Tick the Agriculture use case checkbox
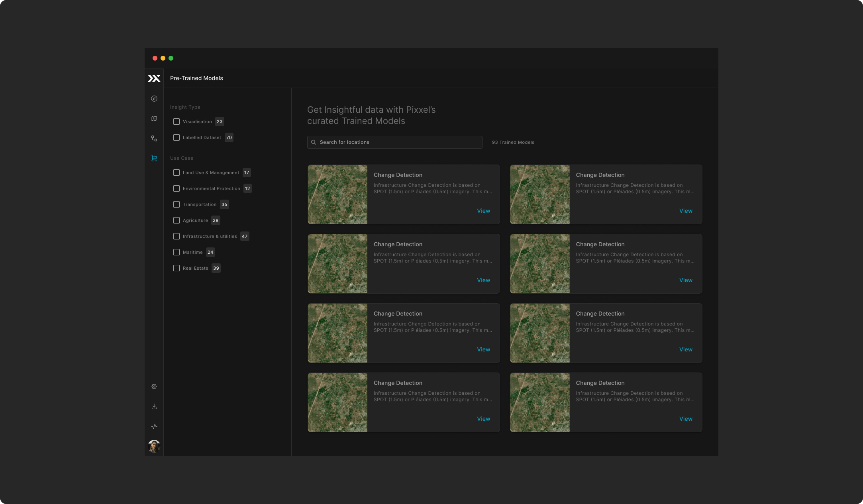 pyautogui.click(x=177, y=220)
